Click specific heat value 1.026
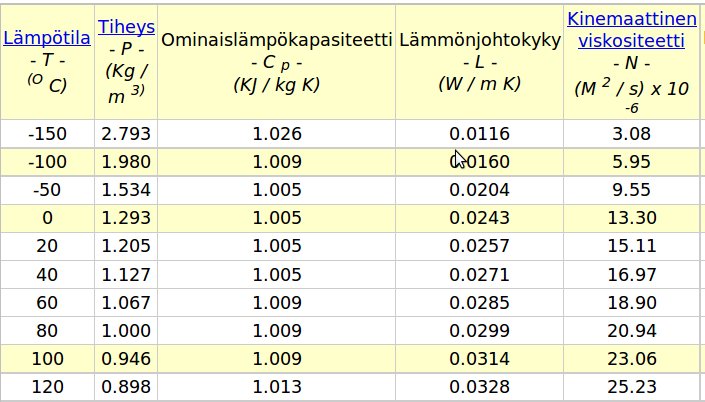Viewport: 705px width, 402px height. [x=276, y=133]
